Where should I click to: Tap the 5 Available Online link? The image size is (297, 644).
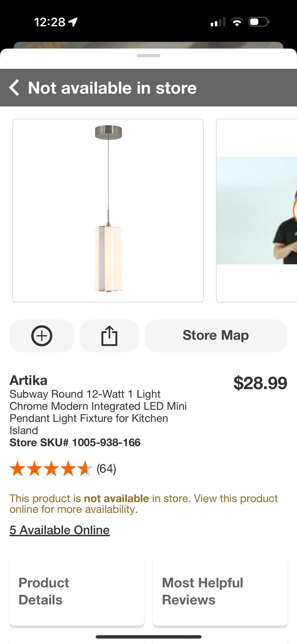(59, 530)
